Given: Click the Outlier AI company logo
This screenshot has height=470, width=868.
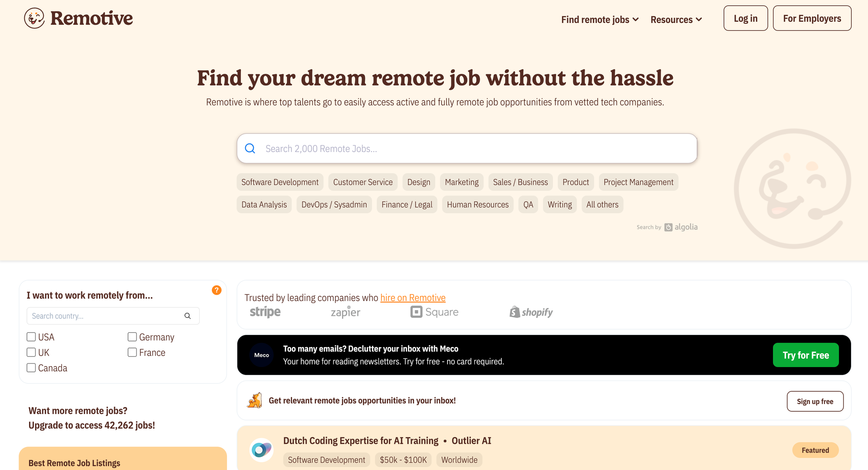Looking at the screenshot, I should pos(262,450).
